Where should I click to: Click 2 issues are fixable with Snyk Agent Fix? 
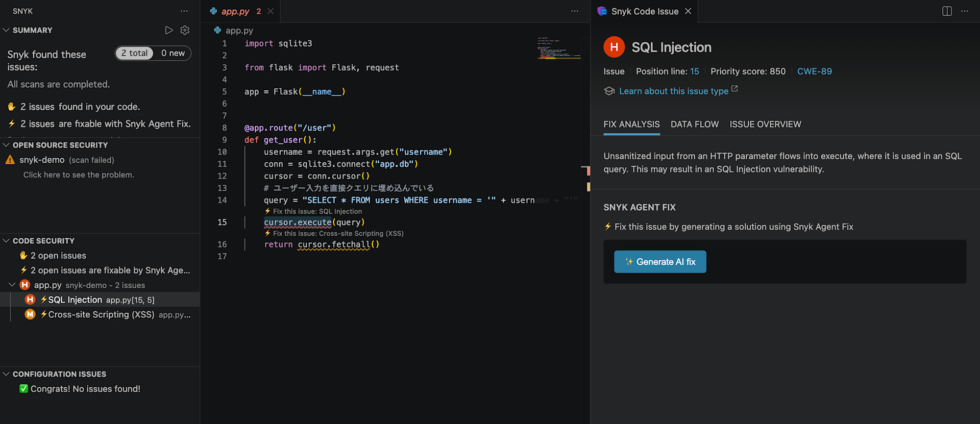point(105,124)
